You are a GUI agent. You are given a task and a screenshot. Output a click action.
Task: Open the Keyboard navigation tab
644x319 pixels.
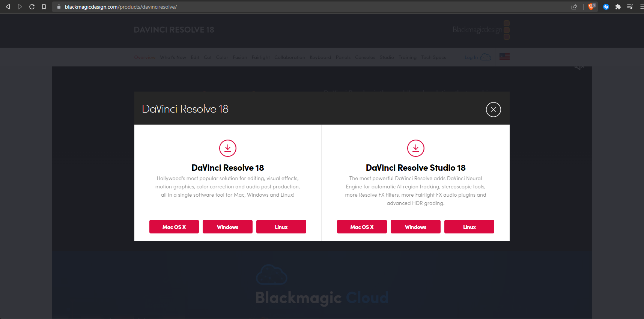(x=320, y=57)
